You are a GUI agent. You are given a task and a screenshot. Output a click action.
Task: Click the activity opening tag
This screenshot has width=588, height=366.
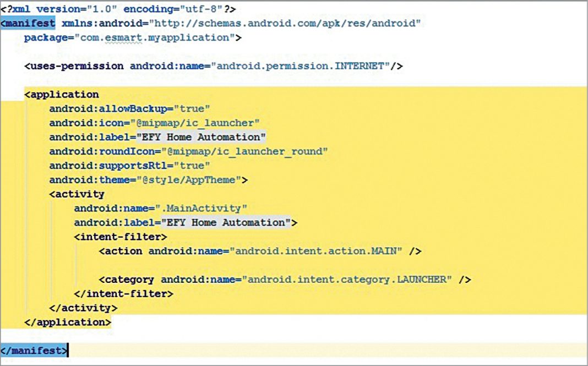click(78, 194)
